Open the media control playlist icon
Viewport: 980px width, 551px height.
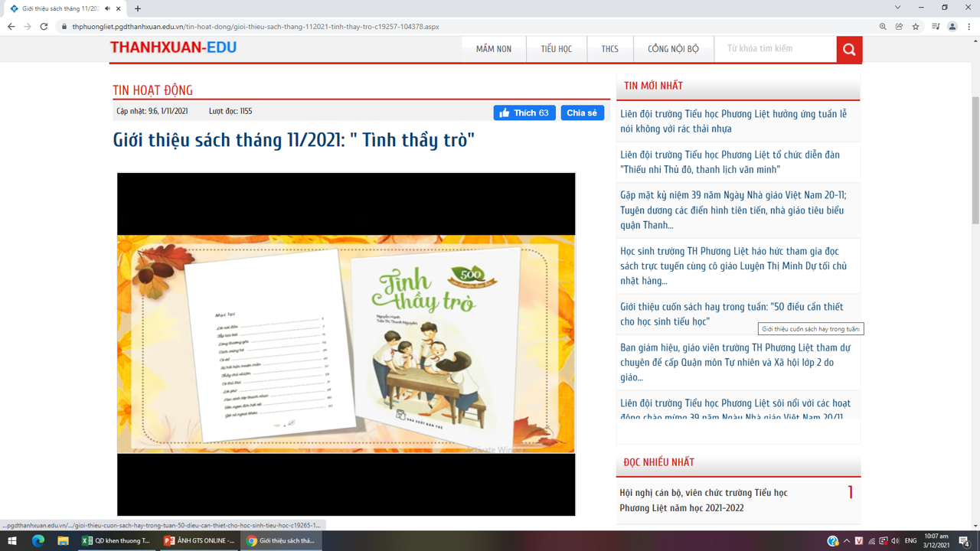(936, 27)
